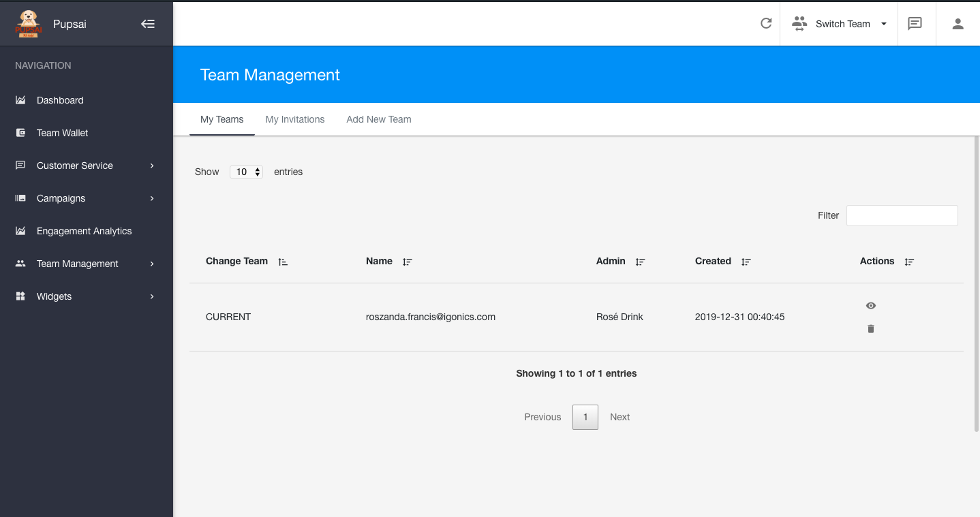Viewport: 980px width, 517px height.
Task: Click the Pupsai dog logo
Action: (x=28, y=24)
